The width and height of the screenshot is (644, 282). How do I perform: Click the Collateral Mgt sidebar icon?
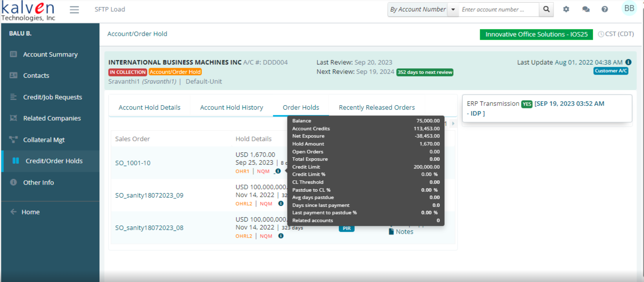pos(13,139)
